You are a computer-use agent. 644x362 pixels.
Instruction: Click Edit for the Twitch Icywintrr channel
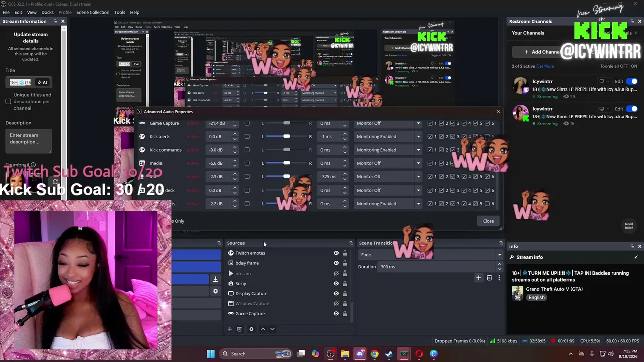click(x=619, y=81)
